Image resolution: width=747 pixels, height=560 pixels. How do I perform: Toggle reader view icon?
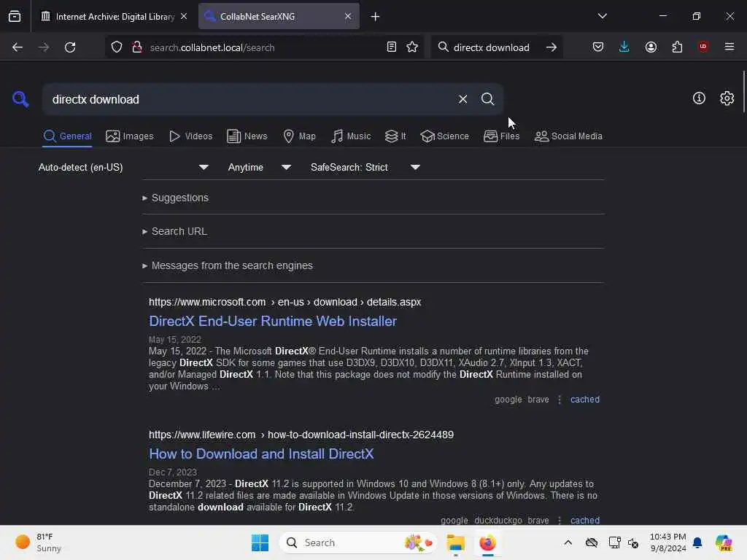391,47
